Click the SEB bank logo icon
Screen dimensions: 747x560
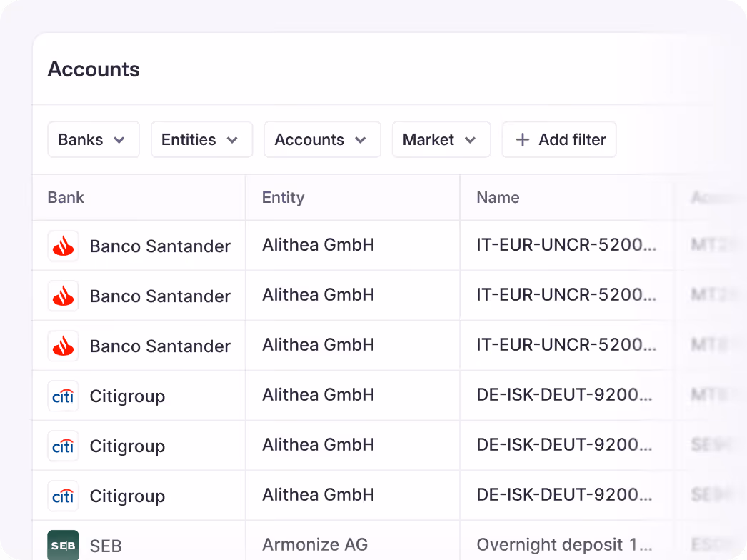63,545
